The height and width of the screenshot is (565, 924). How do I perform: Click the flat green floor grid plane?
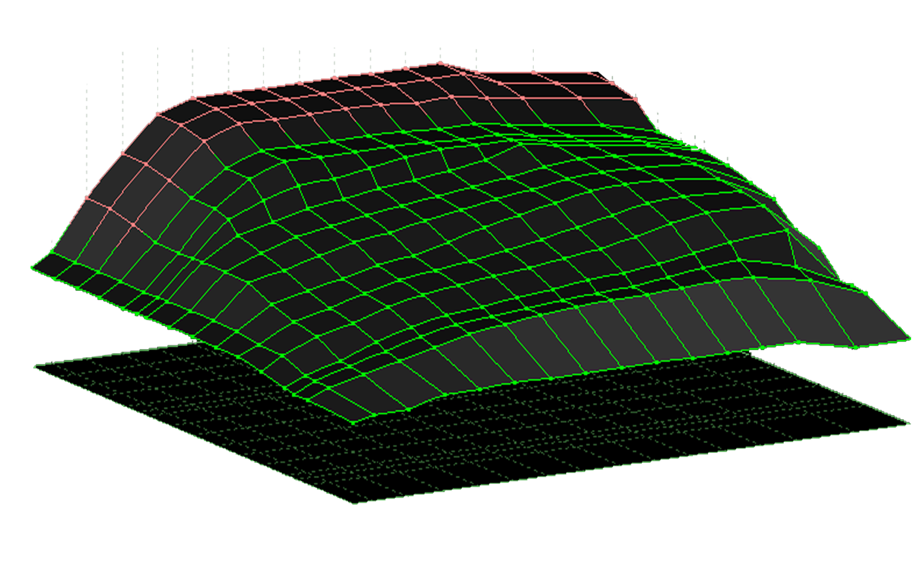[472, 422]
